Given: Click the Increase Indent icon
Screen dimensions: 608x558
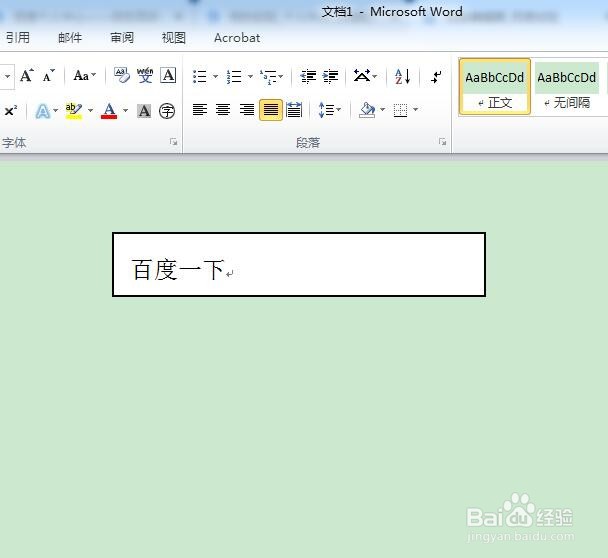Looking at the screenshot, I should click(331, 76).
